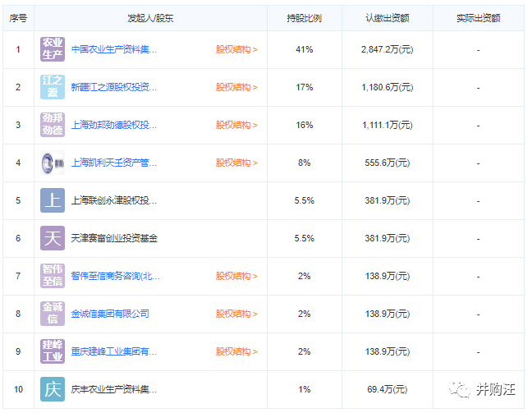This screenshot has height=413, width=532.
Task: Select 天津赛富创业投资基金 name text
Action: [114, 238]
